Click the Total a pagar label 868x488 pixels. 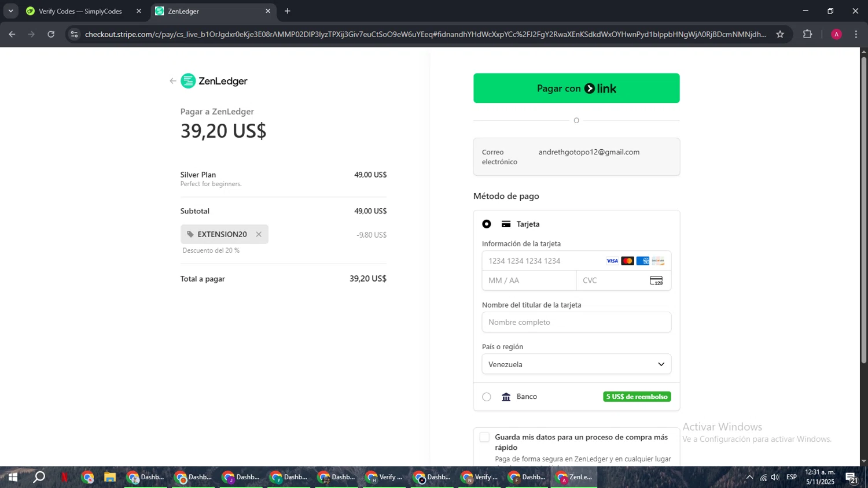click(203, 279)
